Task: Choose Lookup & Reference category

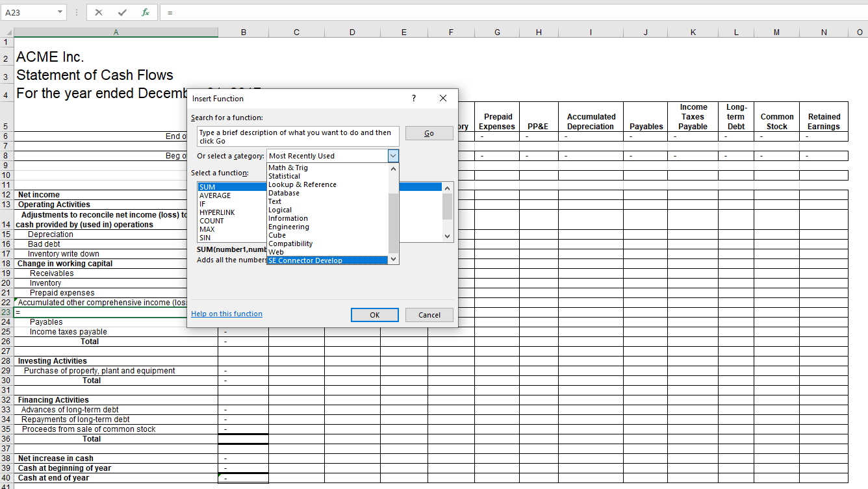Action: 302,184
